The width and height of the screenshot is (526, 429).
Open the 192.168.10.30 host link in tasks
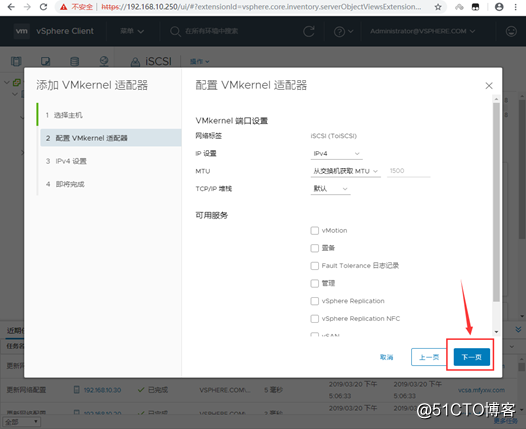point(102,390)
